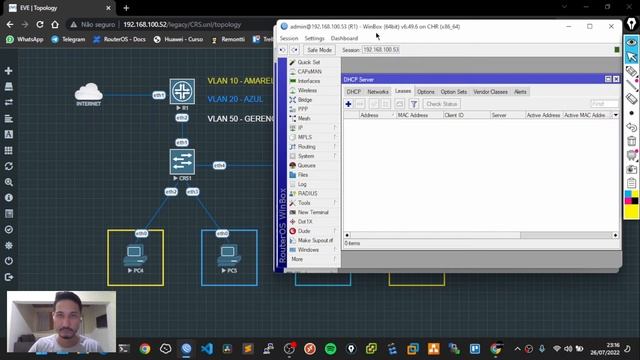Open the Alerts tab
Viewport: 640px width, 360px height.
520,92
